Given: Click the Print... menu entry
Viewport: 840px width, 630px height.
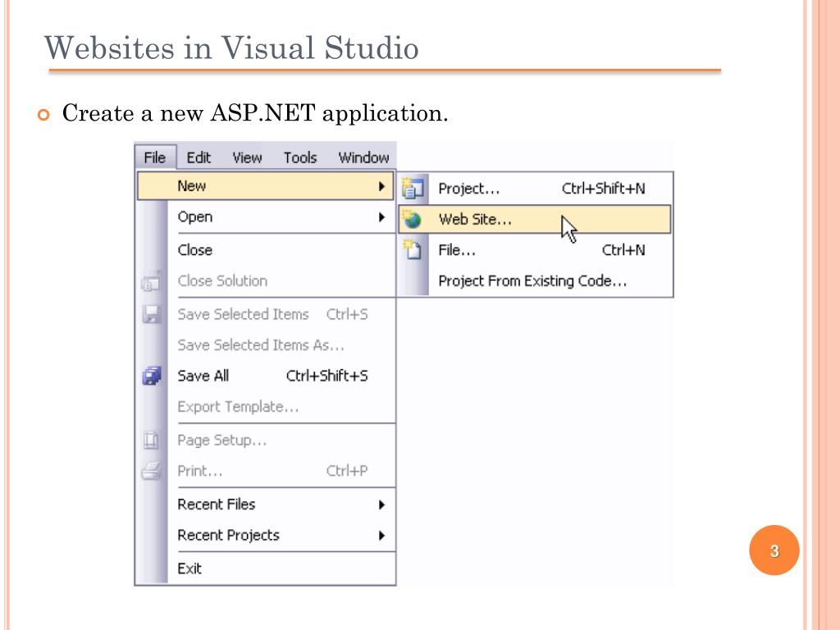Looking at the screenshot, I should tap(266, 471).
